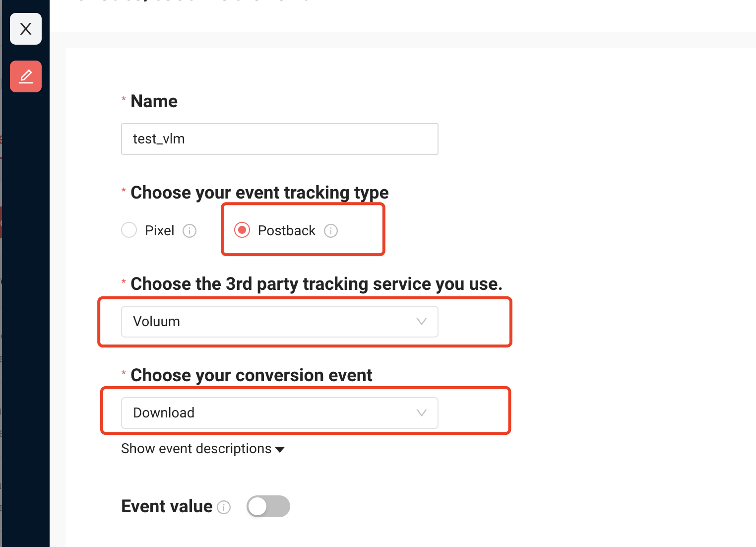Focus the Name field containing test_vlm
756x547 pixels.
coord(280,139)
